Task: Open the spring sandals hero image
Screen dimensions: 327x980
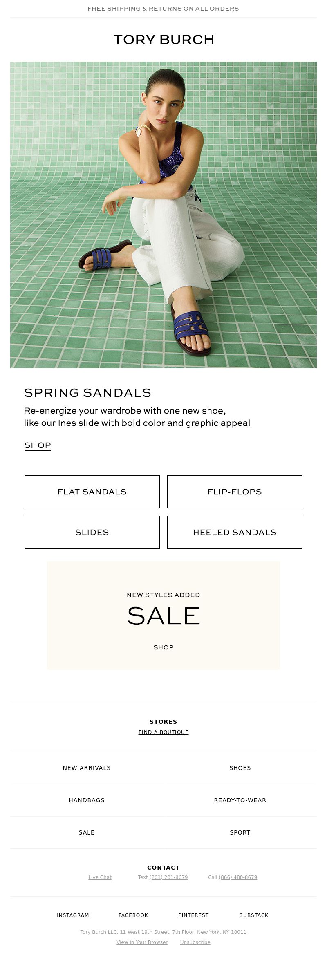Action: point(163,215)
